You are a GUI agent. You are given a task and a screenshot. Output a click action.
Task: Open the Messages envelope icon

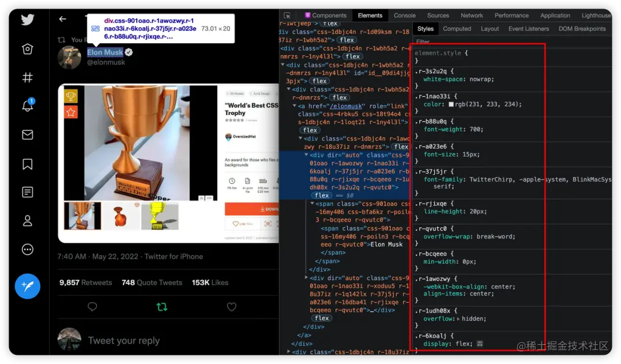pos(27,135)
